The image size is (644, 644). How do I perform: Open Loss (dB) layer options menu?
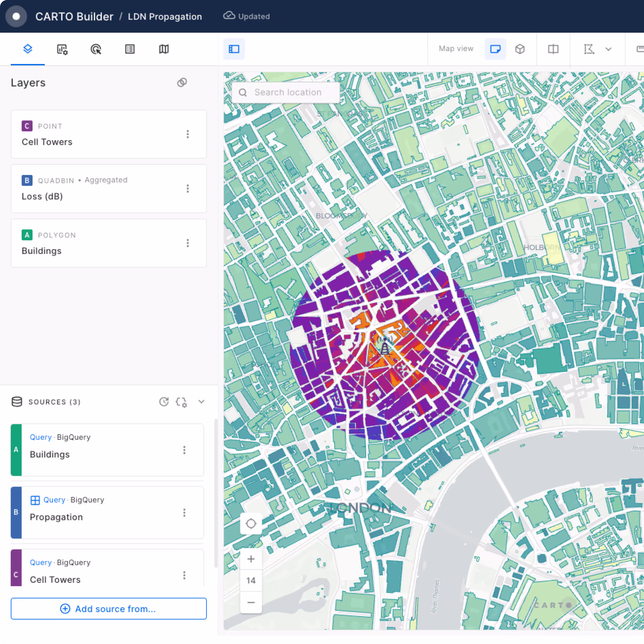187,189
